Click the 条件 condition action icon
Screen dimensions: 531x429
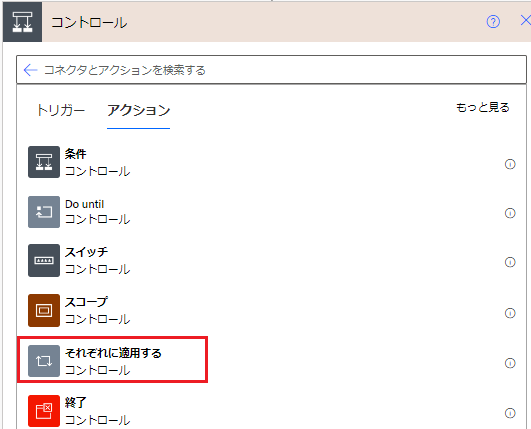pyautogui.click(x=44, y=162)
